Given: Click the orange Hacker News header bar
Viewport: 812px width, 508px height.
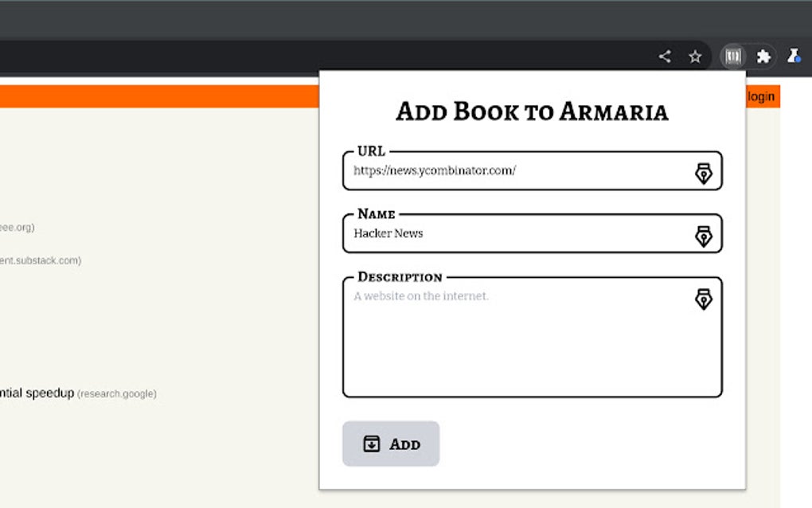Looking at the screenshot, I should tap(159, 96).
